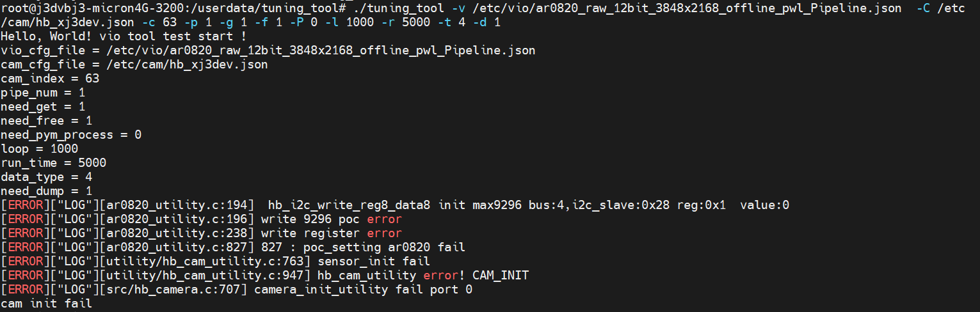Click the "loop = 1000" line

pyautogui.click(x=39, y=149)
